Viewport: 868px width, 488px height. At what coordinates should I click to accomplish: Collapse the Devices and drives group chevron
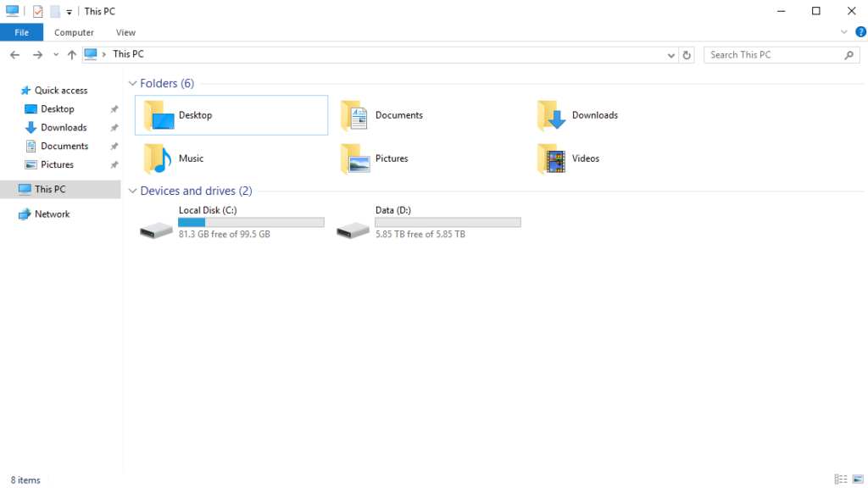[x=132, y=191]
